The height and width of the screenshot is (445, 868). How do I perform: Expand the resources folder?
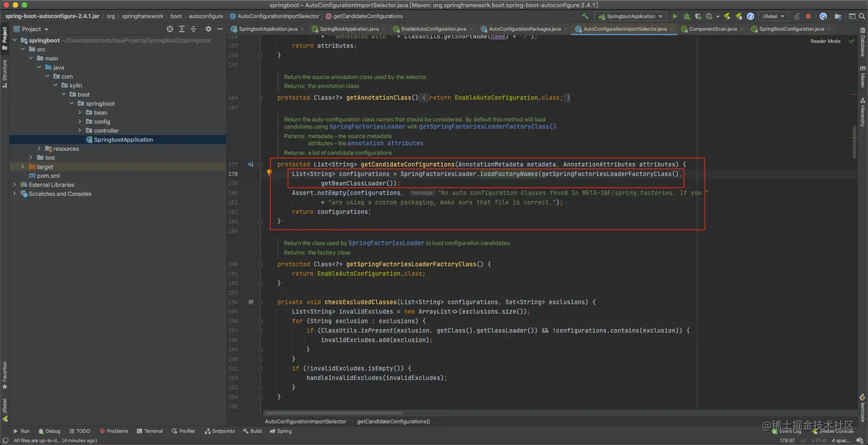click(x=39, y=149)
